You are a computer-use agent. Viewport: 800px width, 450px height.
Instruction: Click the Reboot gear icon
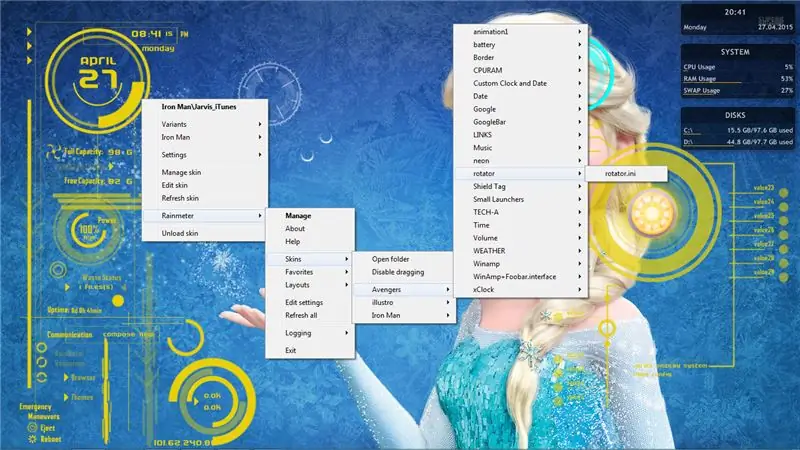[33, 439]
